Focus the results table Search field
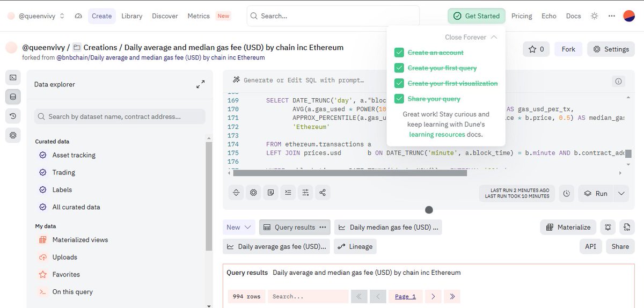The height and width of the screenshot is (308, 644). (308, 296)
